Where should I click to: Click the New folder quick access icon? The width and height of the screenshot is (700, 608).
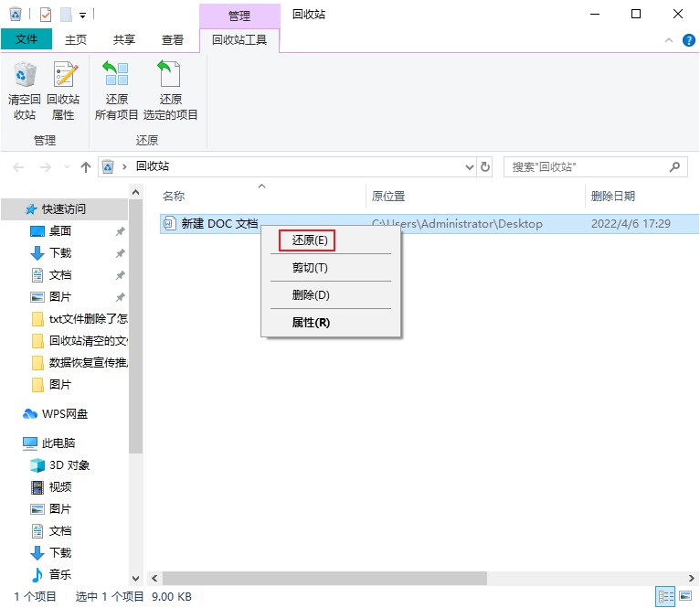tap(66, 15)
